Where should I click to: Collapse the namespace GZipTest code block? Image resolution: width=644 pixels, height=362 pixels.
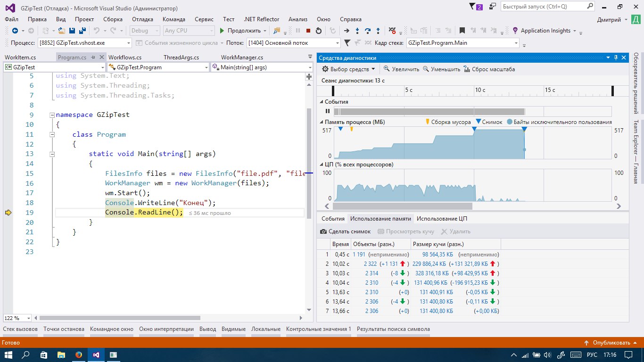click(x=52, y=115)
